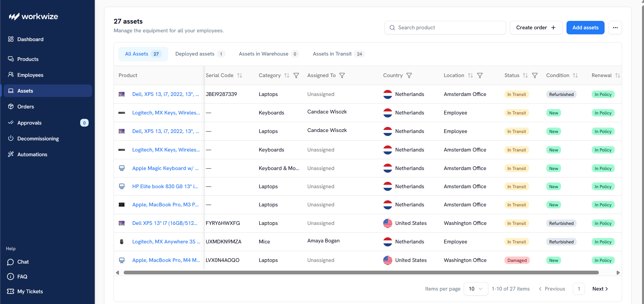Filter the Status column

(535, 75)
